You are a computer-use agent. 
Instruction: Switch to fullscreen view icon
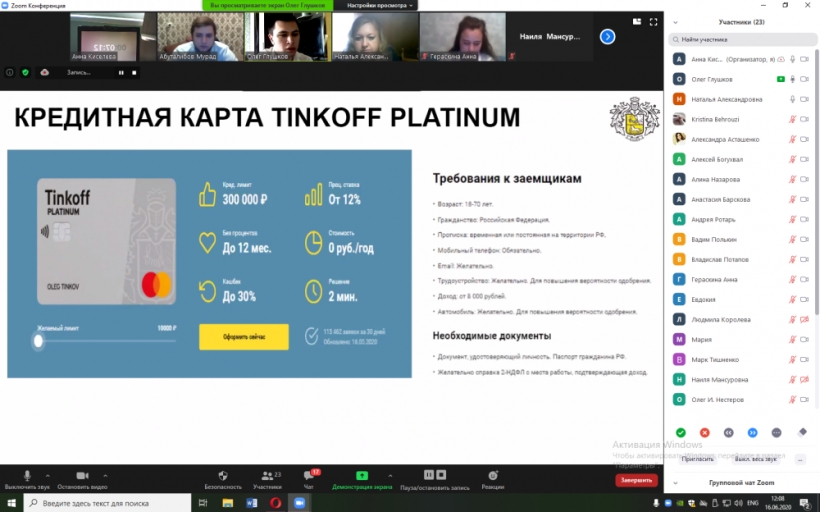pyautogui.click(x=653, y=22)
